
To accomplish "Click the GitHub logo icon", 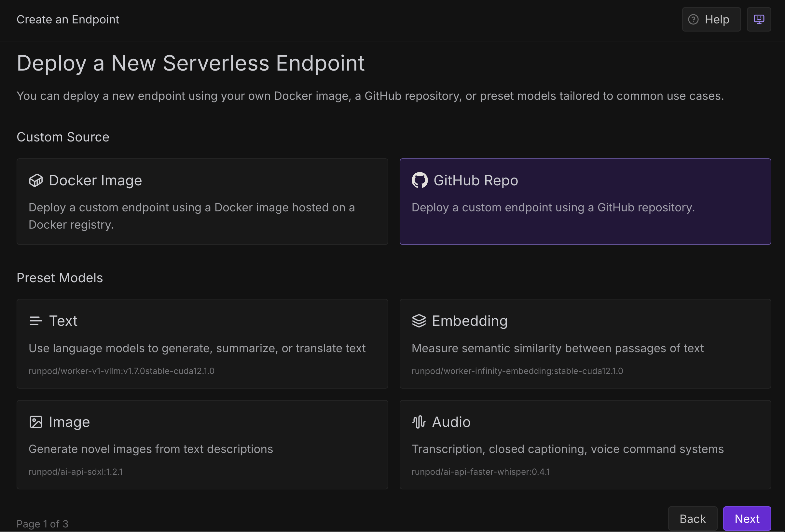I will 420,180.
